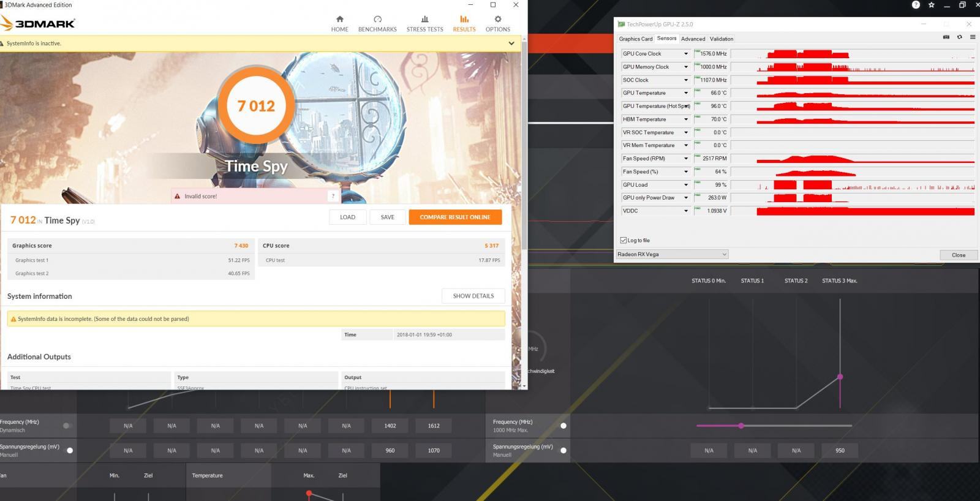This screenshot has height=501, width=980.
Task: Toggle Log to file checkbox
Action: (x=624, y=240)
